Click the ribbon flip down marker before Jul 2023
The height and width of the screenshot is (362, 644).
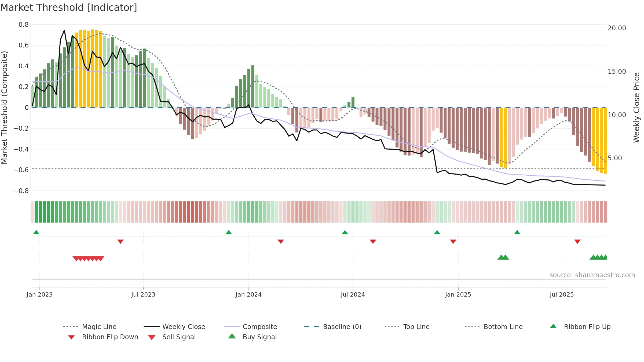click(120, 242)
